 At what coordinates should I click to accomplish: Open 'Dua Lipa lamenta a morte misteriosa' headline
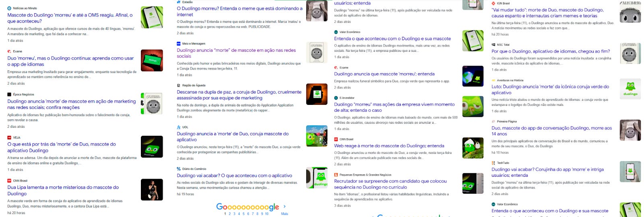click(x=63, y=190)
